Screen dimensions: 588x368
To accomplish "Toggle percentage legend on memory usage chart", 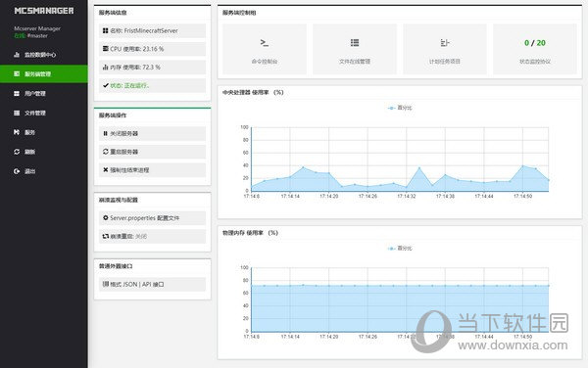I will pyautogui.click(x=400, y=249).
